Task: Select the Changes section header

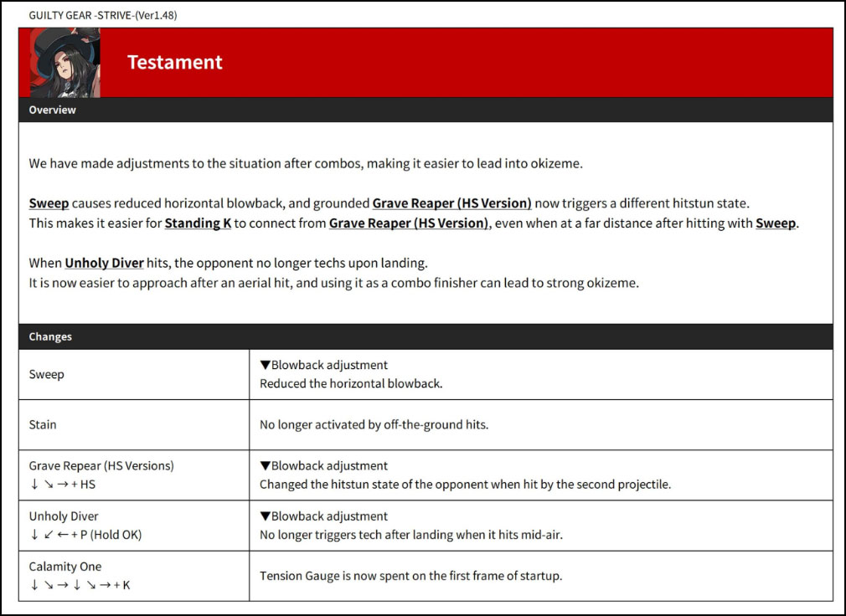Action: click(x=50, y=336)
